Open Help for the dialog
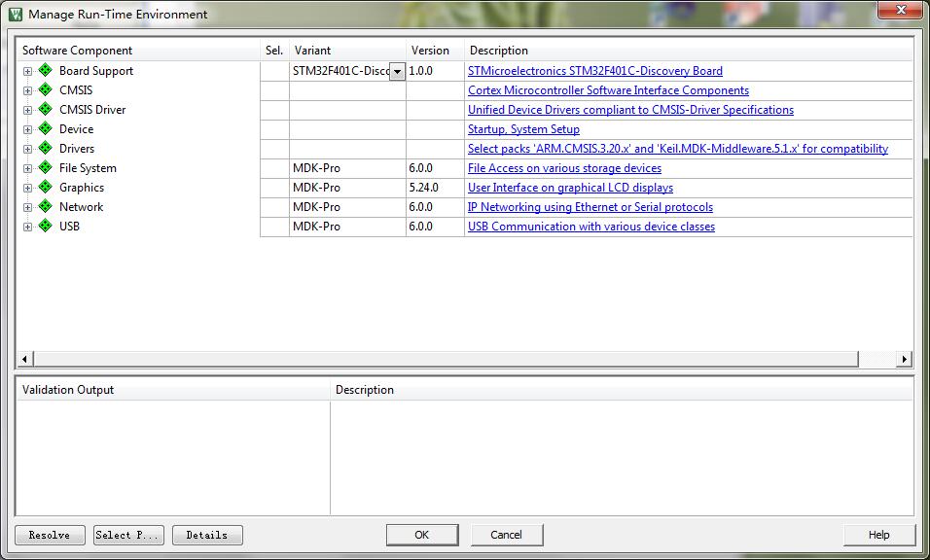930x560 pixels. click(x=878, y=535)
